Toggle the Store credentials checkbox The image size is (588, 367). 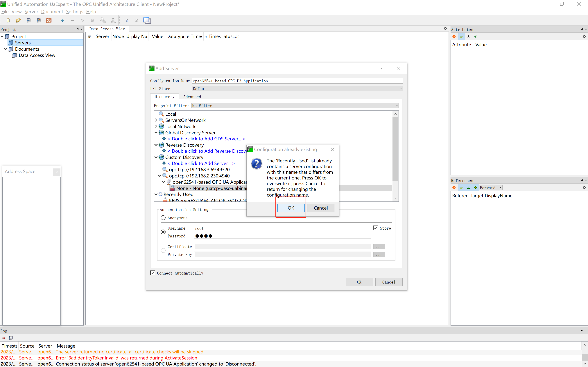coord(376,228)
